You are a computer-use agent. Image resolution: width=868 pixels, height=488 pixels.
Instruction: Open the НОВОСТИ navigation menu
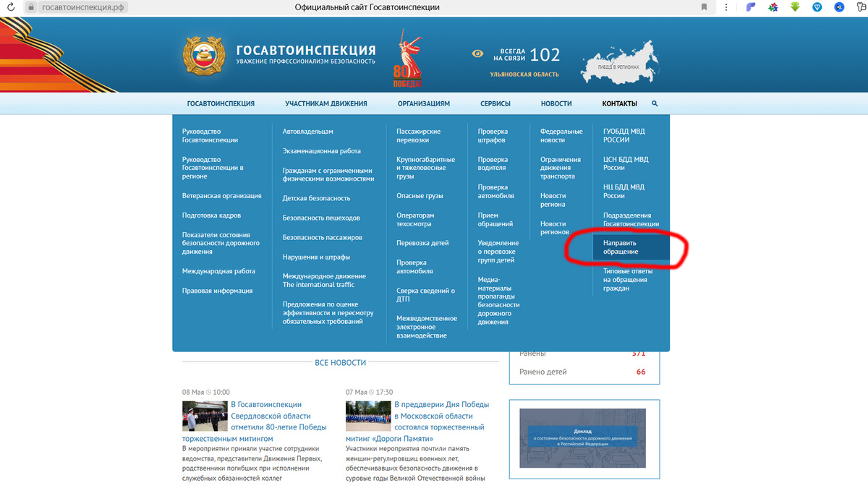pyautogui.click(x=556, y=103)
